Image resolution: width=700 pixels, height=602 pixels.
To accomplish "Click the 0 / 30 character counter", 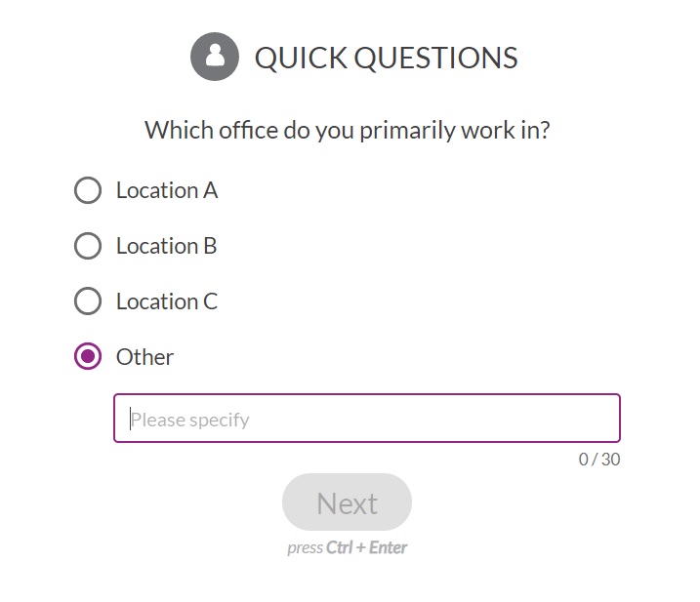I will [599, 460].
